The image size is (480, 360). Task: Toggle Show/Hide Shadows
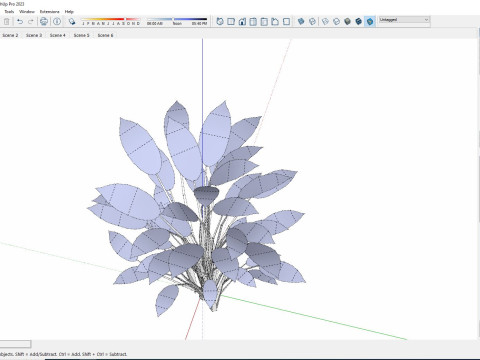pyautogui.click(x=72, y=22)
